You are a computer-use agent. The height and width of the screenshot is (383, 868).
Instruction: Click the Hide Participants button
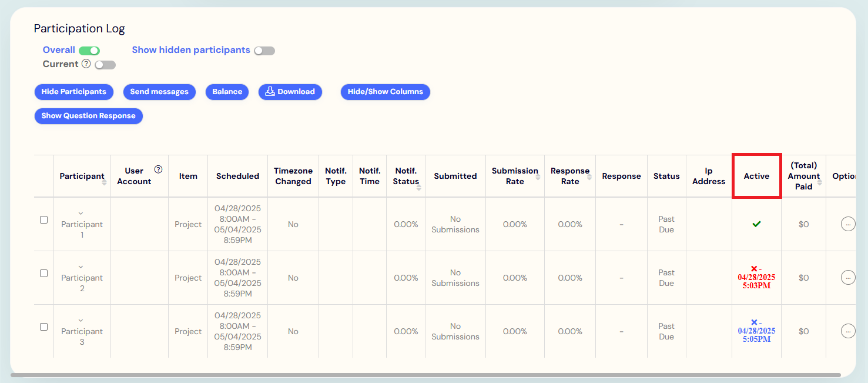pyautogui.click(x=74, y=92)
